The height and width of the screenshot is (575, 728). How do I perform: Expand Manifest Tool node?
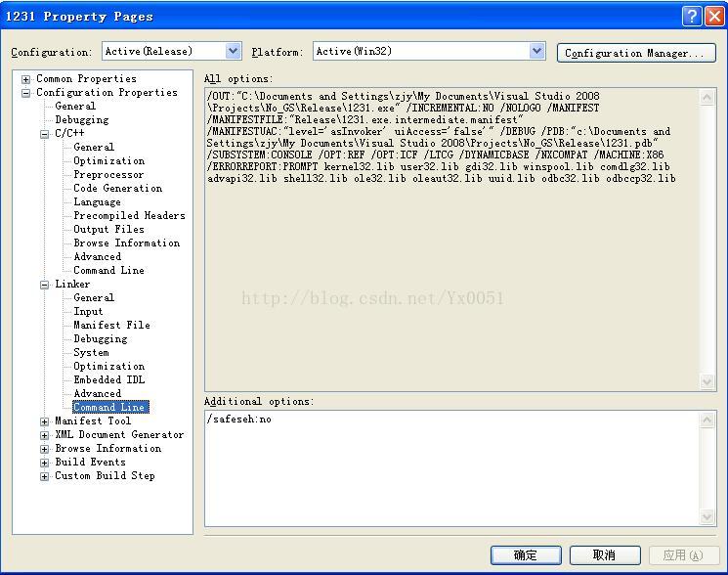45,421
